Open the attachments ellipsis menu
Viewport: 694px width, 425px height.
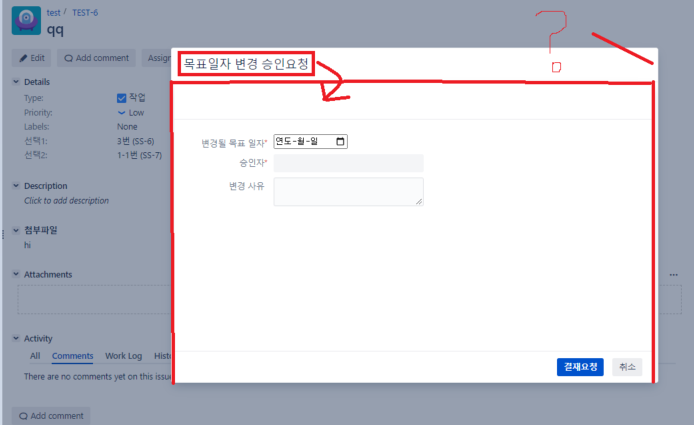click(674, 275)
